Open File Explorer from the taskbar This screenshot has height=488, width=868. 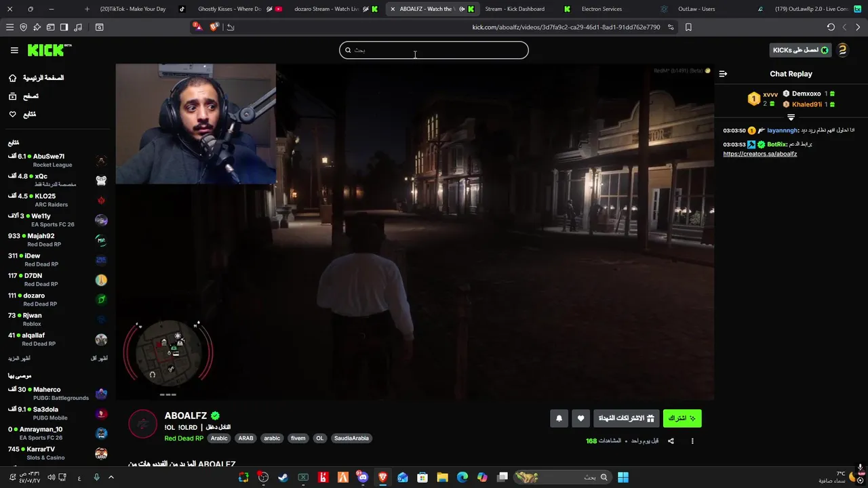pyautogui.click(x=442, y=477)
